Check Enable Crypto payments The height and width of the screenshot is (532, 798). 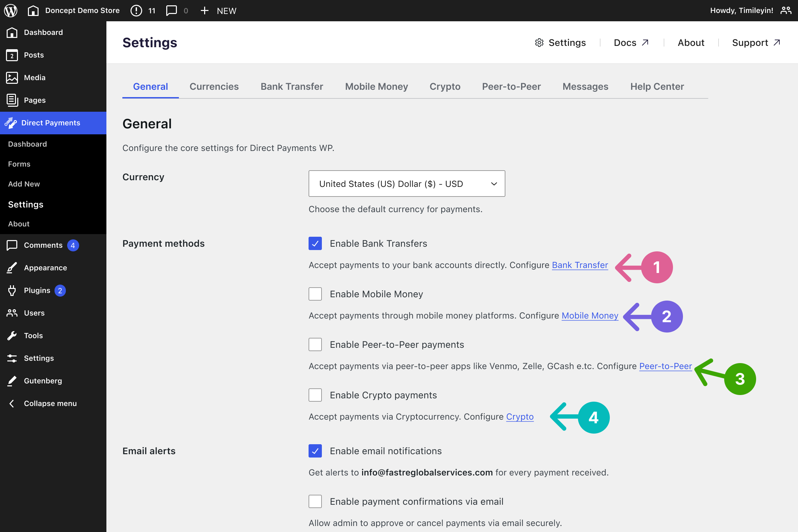[315, 395]
